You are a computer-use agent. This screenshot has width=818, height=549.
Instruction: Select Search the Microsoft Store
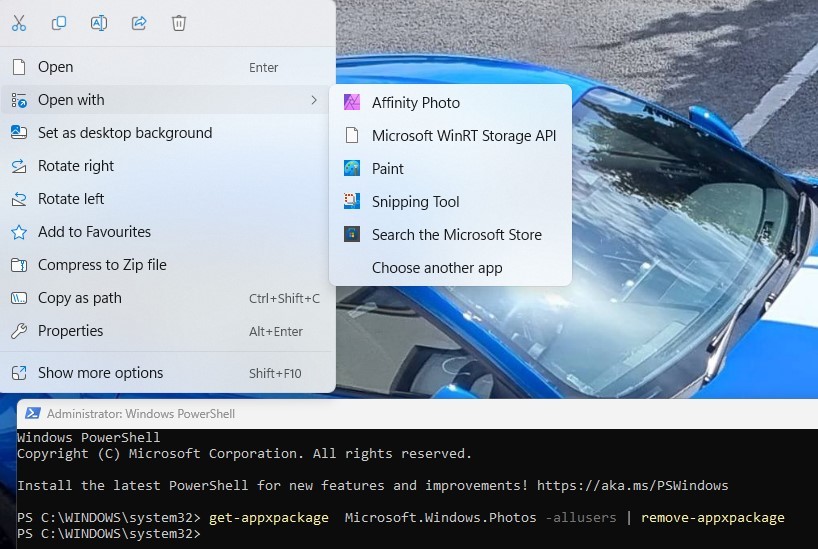pyautogui.click(x=450, y=234)
